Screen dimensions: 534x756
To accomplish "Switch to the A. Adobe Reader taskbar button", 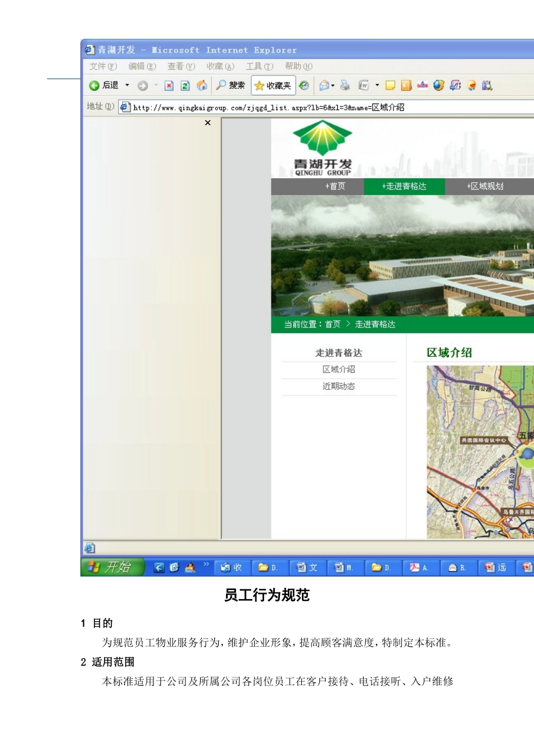I will point(420,568).
